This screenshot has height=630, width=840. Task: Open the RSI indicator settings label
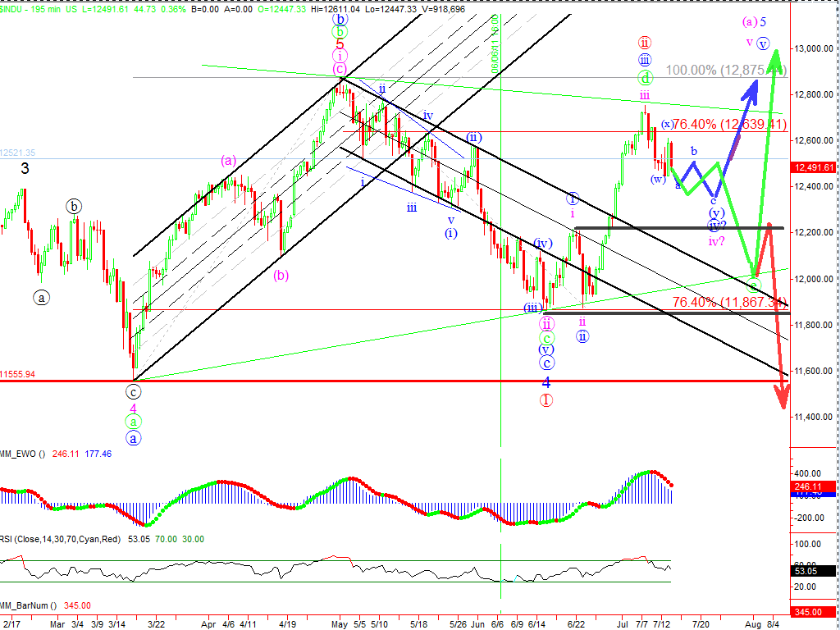click(x=59, y=539)
